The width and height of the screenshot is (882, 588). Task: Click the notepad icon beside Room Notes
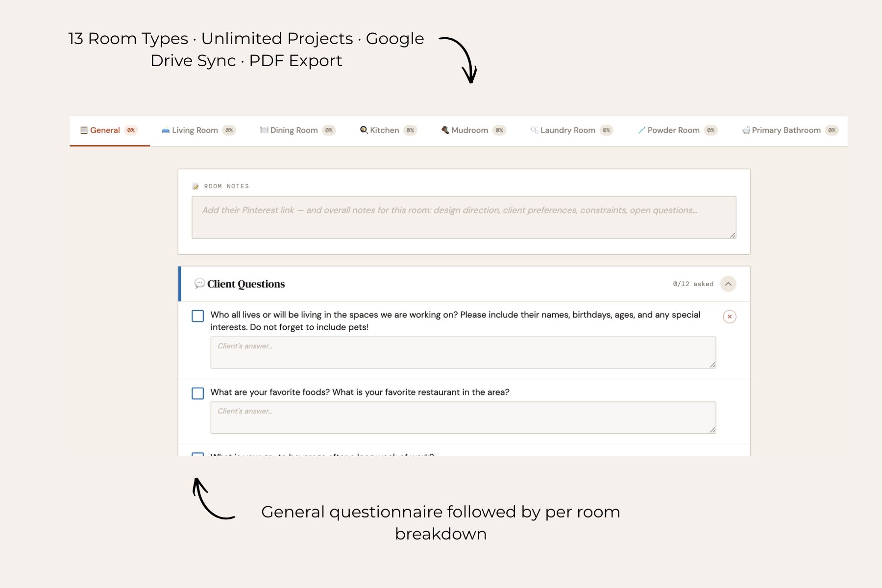196,186
